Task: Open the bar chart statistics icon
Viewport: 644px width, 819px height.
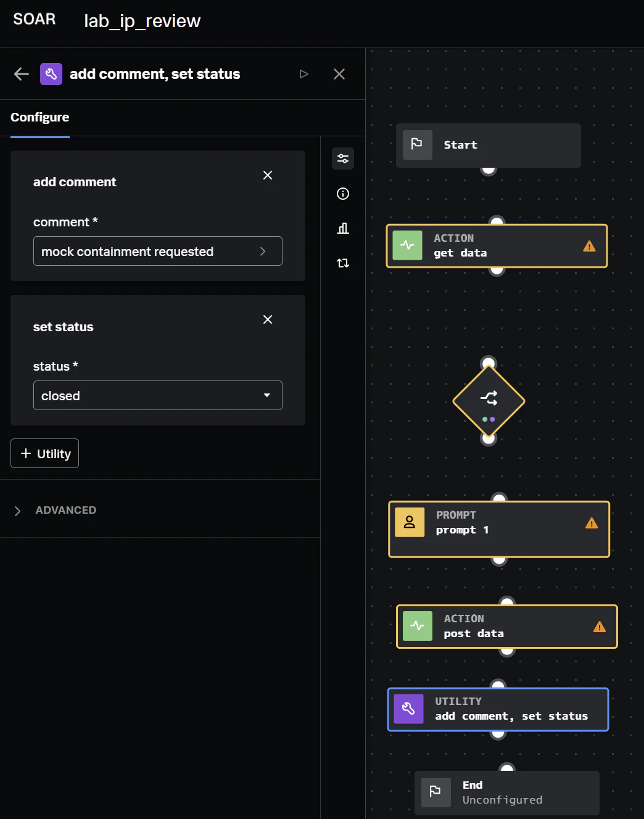Action: pyautogui.click(x=343, y=228)
